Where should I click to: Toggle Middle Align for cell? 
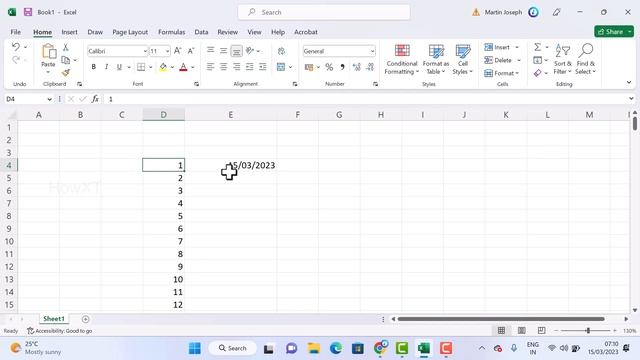[x=223, y=51]
